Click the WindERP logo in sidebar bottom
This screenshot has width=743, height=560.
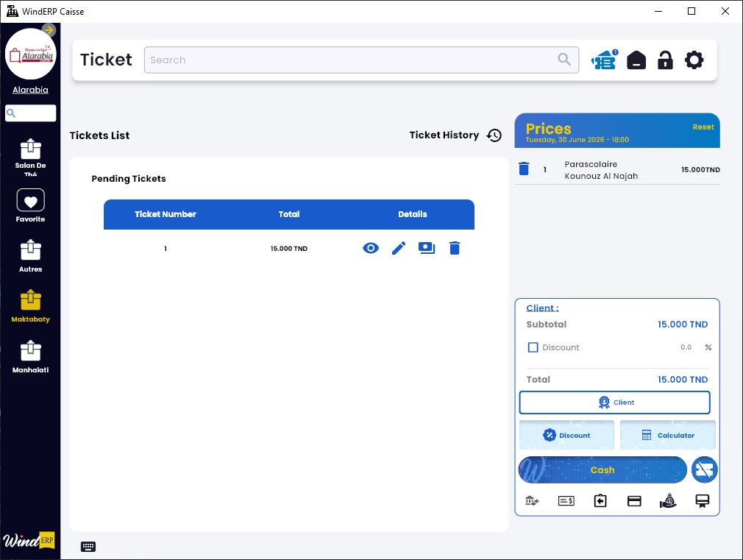pyautogui.click(x=29, y=540)
